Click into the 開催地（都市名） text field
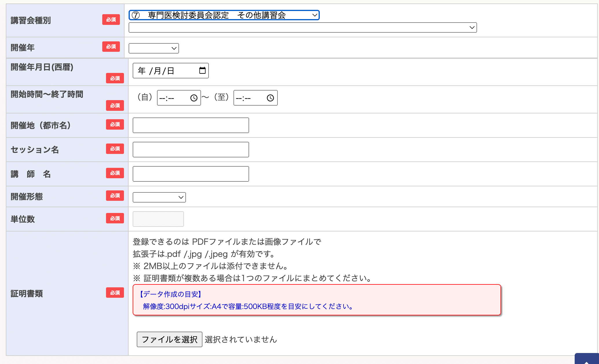The width and height of the screenshot is (599, 364). [x=191, y=125]
